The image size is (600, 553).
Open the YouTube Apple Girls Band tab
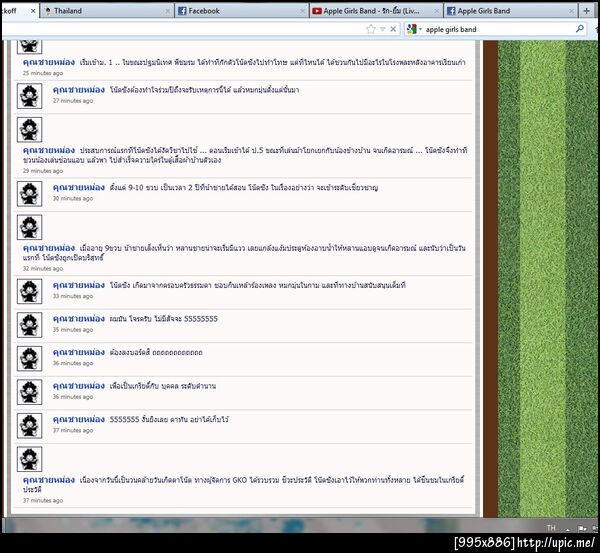(376, 11)
